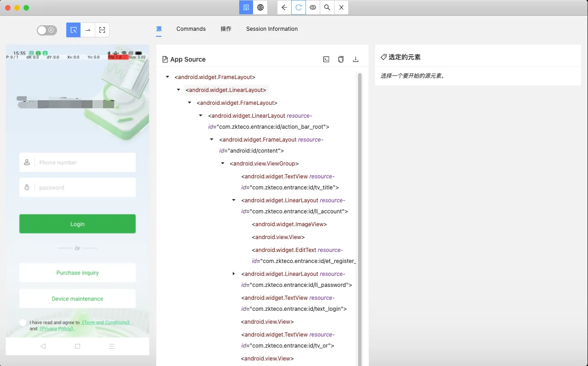The height and width of the screenshot is (366, 588).
Task: Refresh source and screenshot
Action: pos(299,7)
